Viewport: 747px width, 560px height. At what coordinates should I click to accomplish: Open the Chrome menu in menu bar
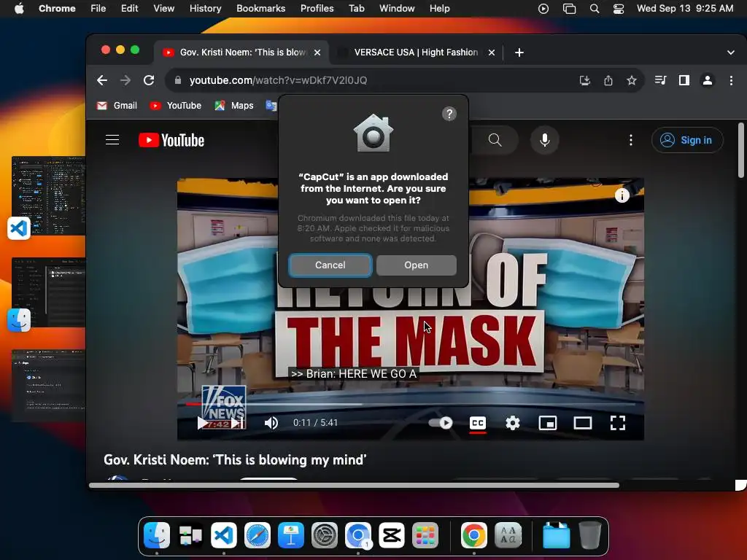pyautogui.click(x=57, y=9)
